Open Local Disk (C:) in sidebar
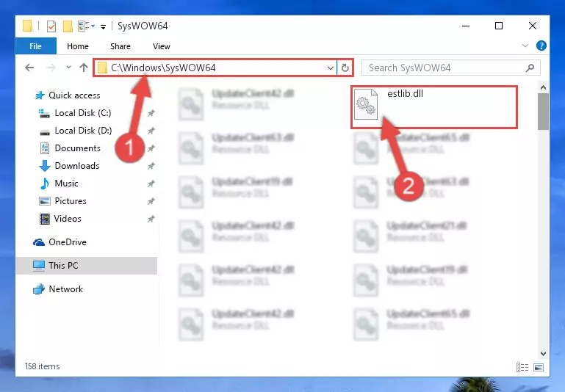This screenshot has height=392, width=565. coord(83,112)
